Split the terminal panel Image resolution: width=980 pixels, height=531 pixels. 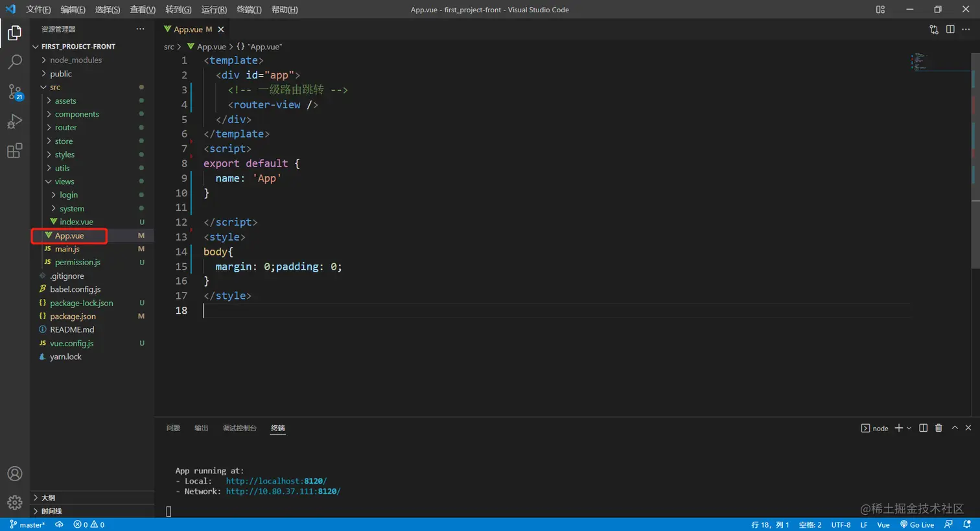pos(923,428)
